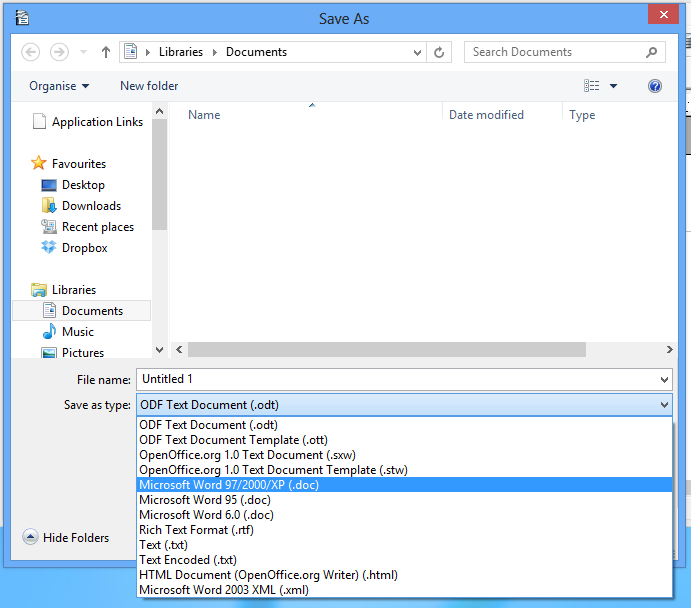
Task: Open the view options dropdown arrow
Action: [x=613, y=86]
